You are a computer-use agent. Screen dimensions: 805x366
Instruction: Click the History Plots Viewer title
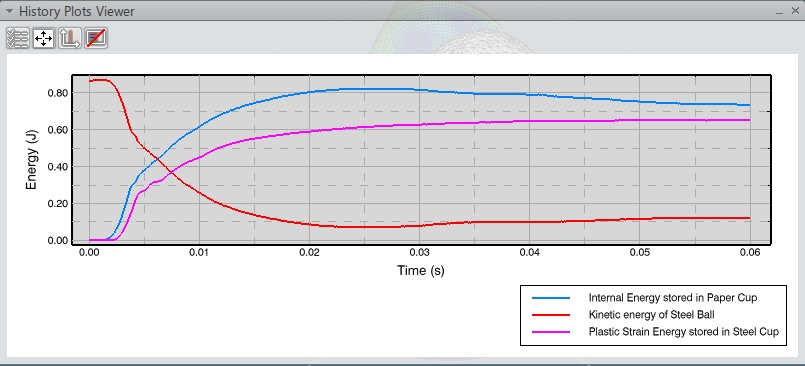tap(76, 11)
